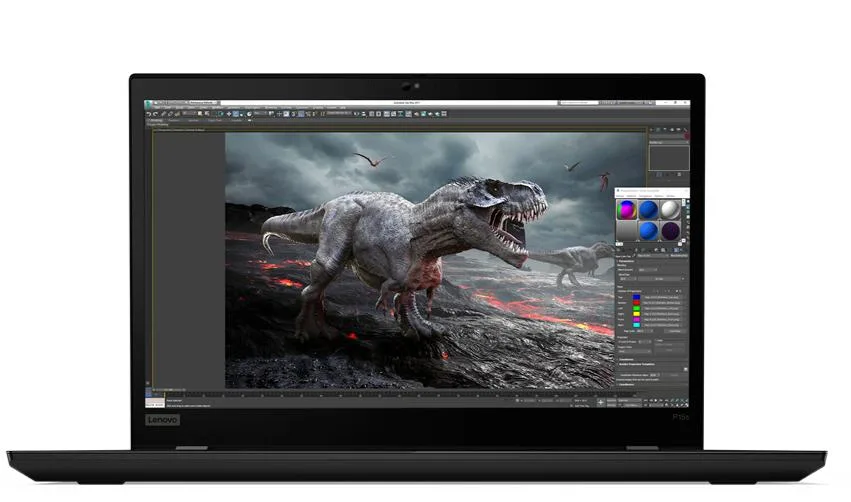Pick material with the eyedropper icon
Screen dimensions: 851x502
[634, 255]
